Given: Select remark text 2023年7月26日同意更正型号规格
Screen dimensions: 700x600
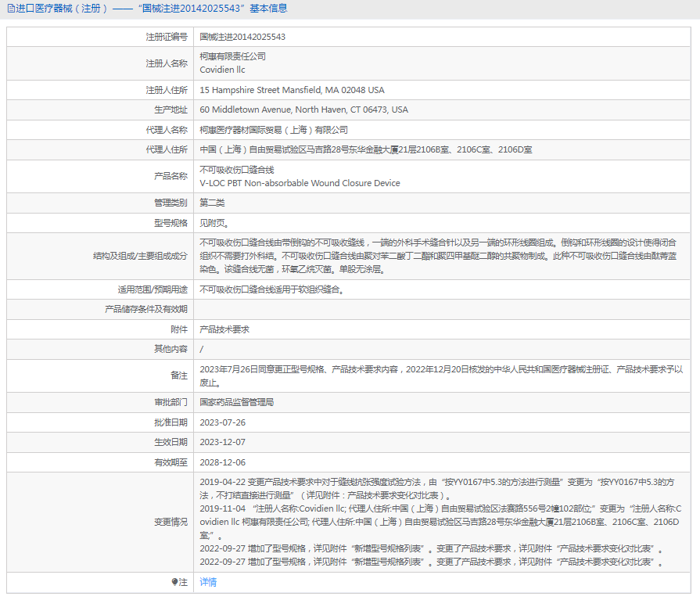Looking at the screenshot, I should click(441, 376).
